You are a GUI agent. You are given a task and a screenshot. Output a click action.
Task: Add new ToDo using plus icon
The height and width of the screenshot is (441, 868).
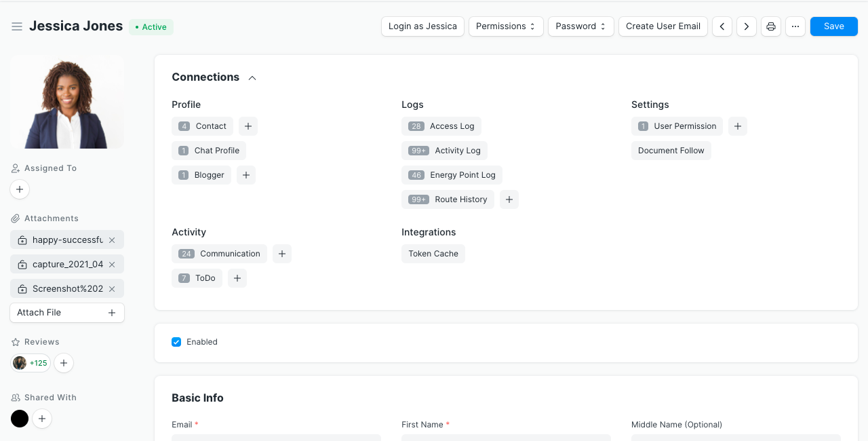[237, 278]
